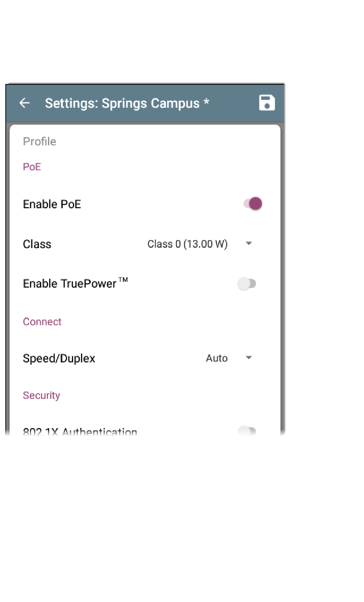
Task: Expand the Speed/Duplex dropdown arrow
Action: (249, 358)
